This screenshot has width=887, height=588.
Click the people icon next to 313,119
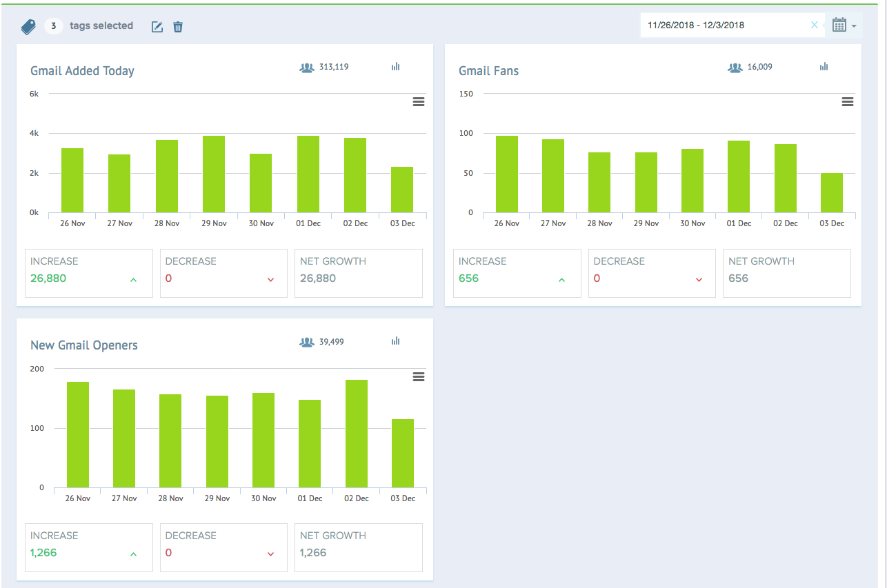tap(307, 68)
